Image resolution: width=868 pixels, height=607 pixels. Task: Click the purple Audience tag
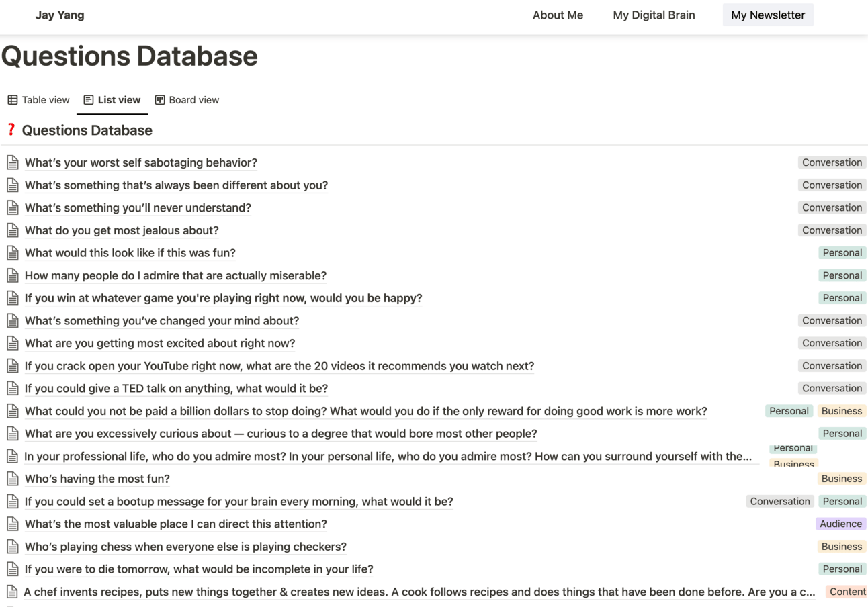840,524
